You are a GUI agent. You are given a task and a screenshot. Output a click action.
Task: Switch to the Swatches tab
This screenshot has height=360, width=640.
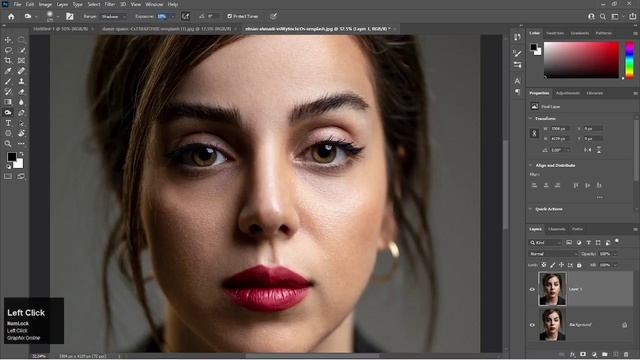point(555,33)
